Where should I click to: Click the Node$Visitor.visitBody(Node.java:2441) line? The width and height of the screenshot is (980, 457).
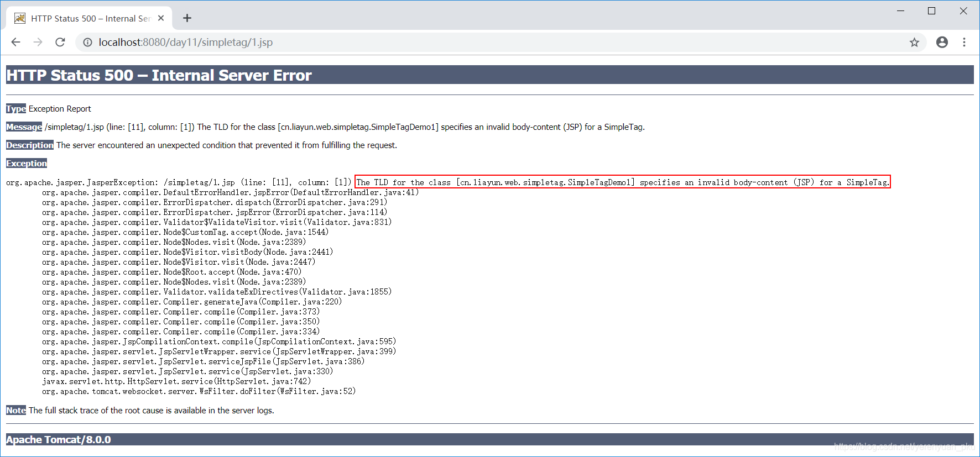tap(187, 252)
